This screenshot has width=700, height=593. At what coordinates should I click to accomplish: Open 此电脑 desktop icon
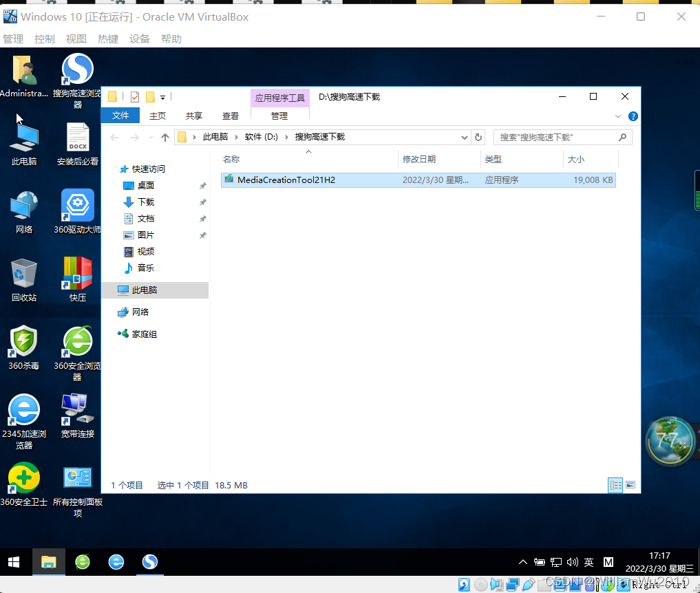(24, 144)
